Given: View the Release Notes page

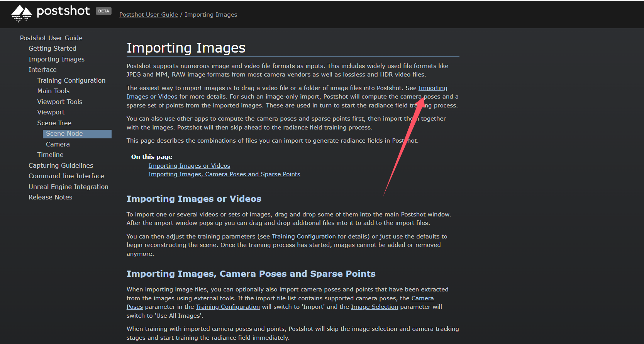Looking at the screenshot, I should tap(51, 197).
